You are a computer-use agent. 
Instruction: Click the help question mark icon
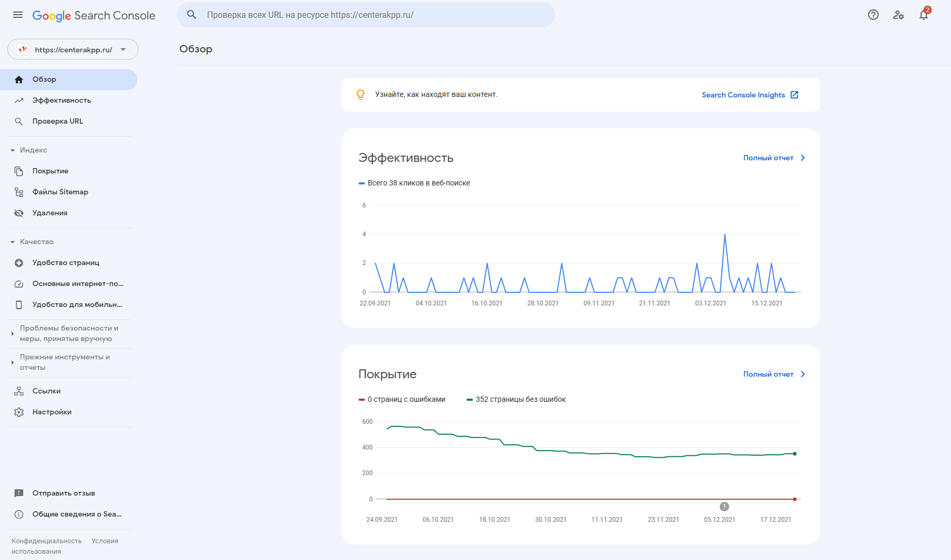pyautogui.click(x=873, y=15)
